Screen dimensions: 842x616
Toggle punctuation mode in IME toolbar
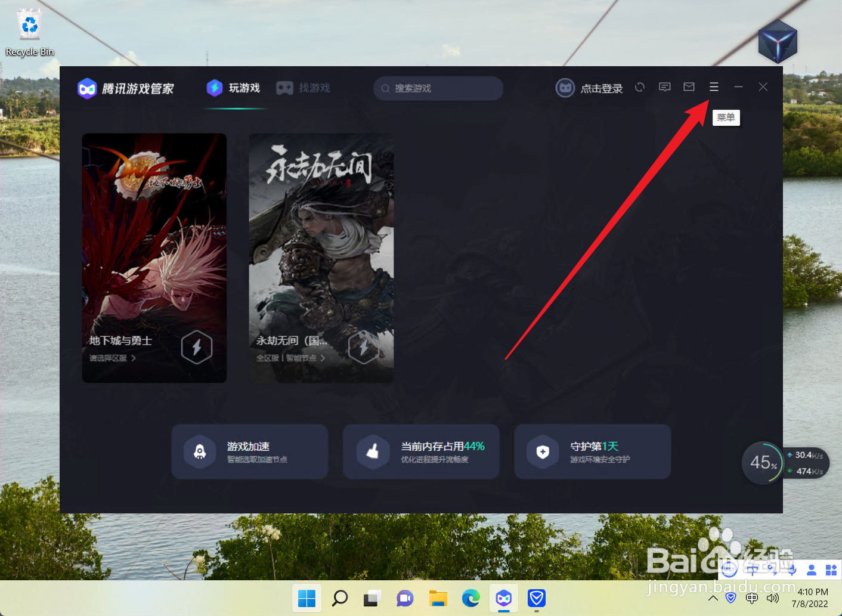[772, 569]
